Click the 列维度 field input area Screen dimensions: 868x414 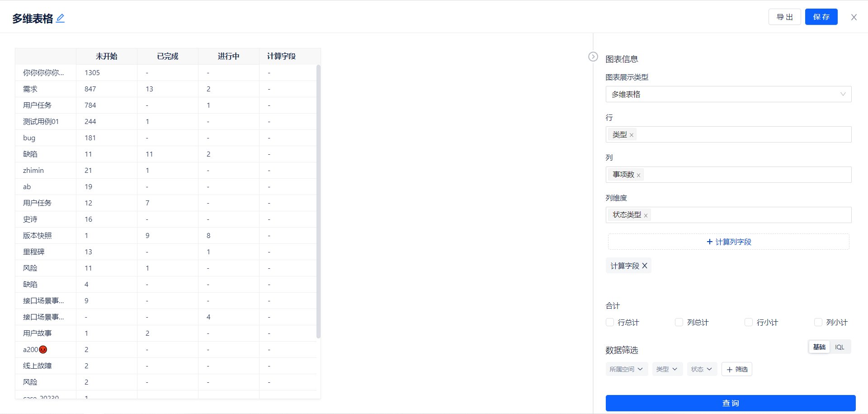coord(728,215)
